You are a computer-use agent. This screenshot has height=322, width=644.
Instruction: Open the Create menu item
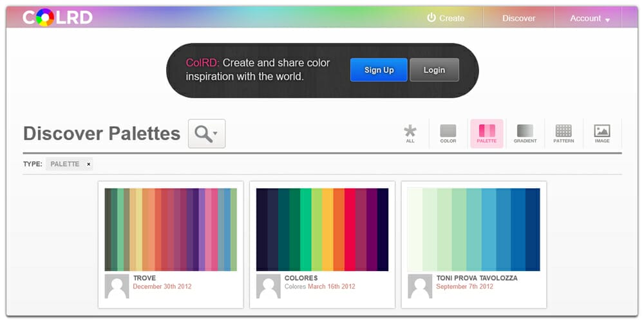point(446,18)
